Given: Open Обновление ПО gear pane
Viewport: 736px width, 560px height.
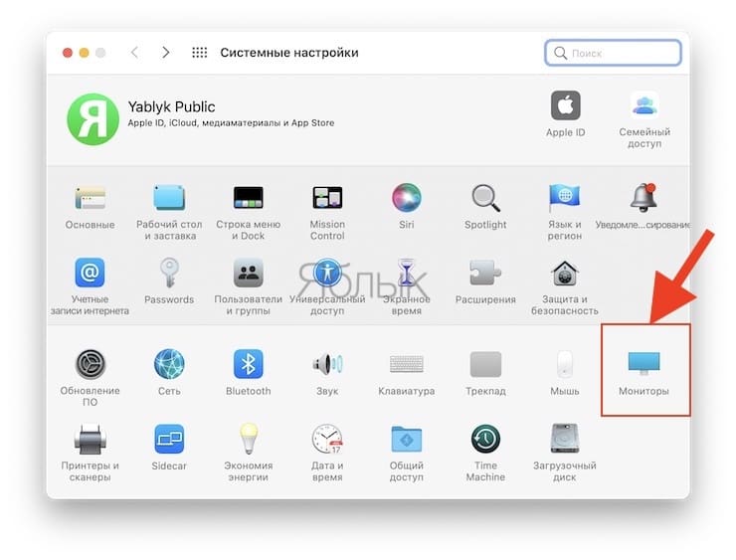Looking at the screenshot, I should click(x=90, y=364).
